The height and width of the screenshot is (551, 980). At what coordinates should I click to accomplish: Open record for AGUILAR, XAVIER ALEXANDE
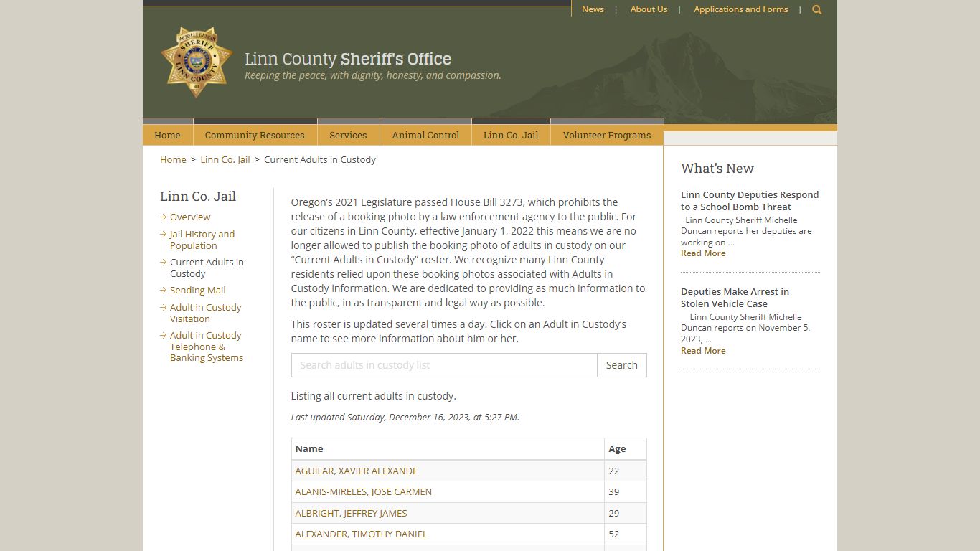(x=356, y=471)
